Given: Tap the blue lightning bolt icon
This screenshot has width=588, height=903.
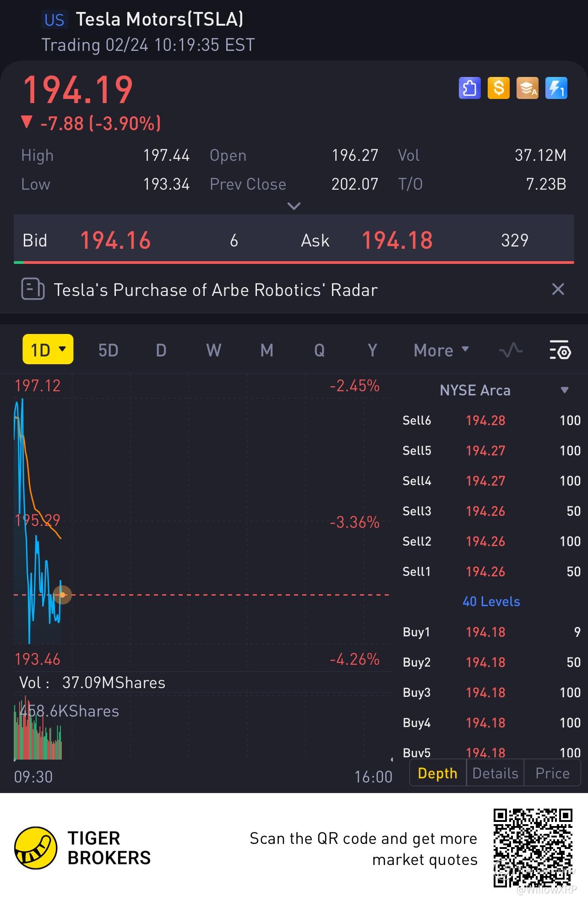Looking at the screenshot, I should point(556,88).
